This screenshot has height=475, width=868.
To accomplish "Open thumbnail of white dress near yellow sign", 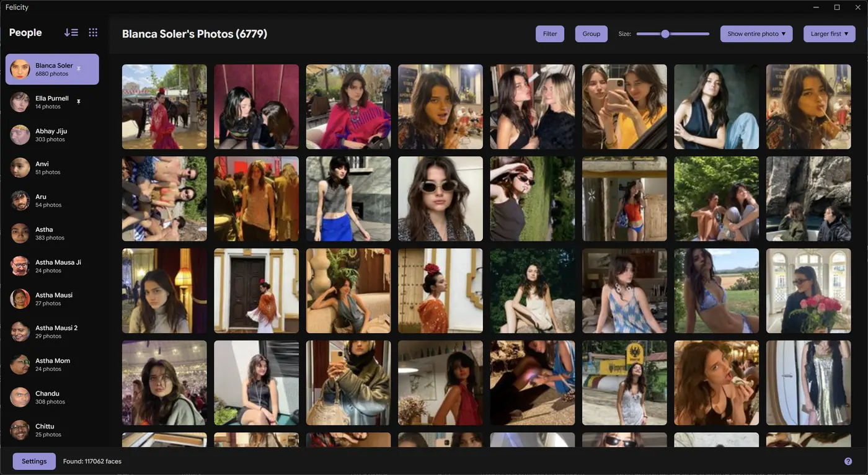I will coord(624,383).
